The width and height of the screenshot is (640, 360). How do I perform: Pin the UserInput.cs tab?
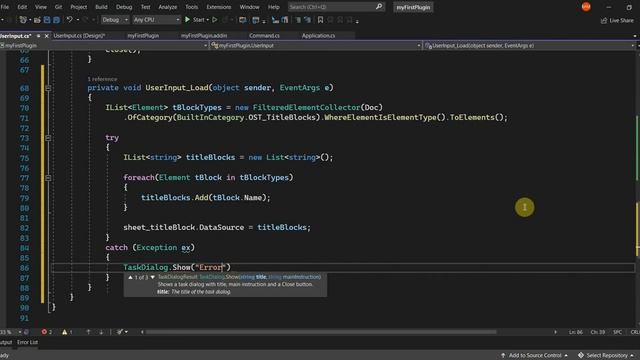point(38,36)
